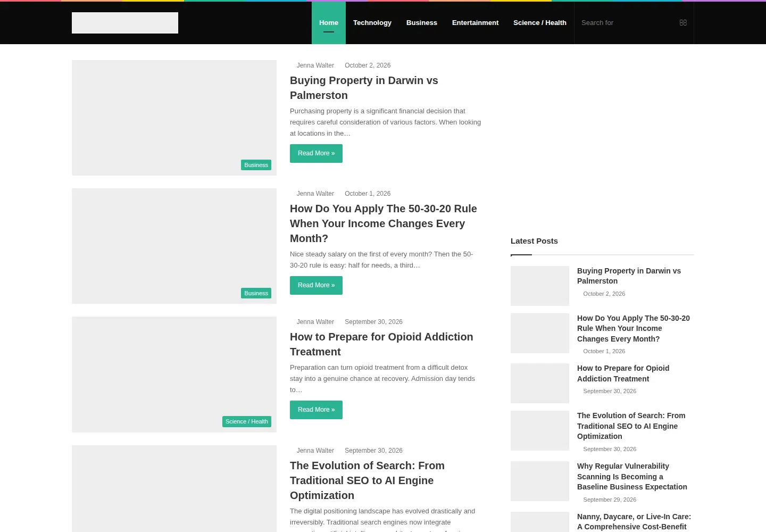Read More on the 50-30-20 Rule article
766x532 pixels.
(316, 285)
